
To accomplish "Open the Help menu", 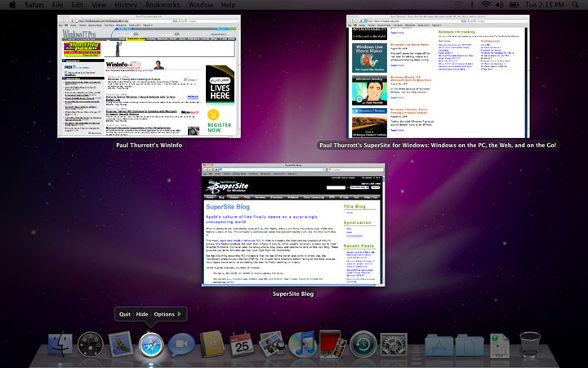I will (229, 5).
